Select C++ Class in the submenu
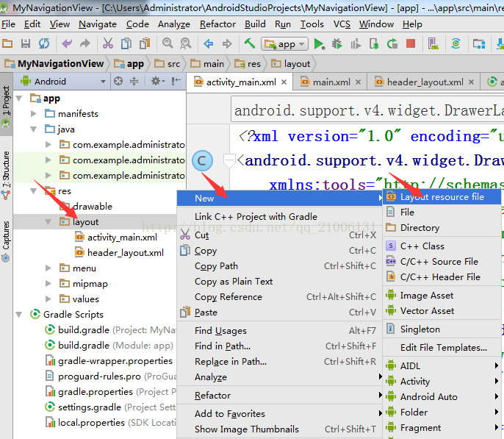This screenshot has width=504, height=439. [442, 246]
